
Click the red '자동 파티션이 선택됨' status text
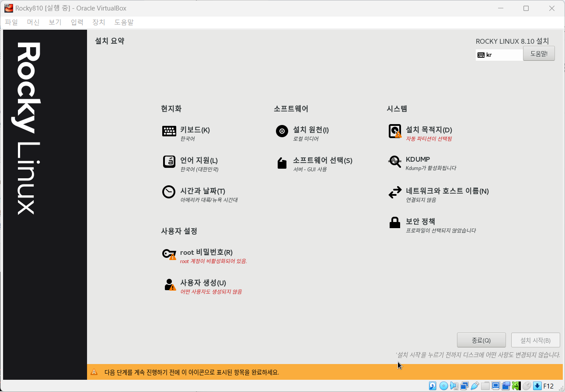tap(429, 139)
